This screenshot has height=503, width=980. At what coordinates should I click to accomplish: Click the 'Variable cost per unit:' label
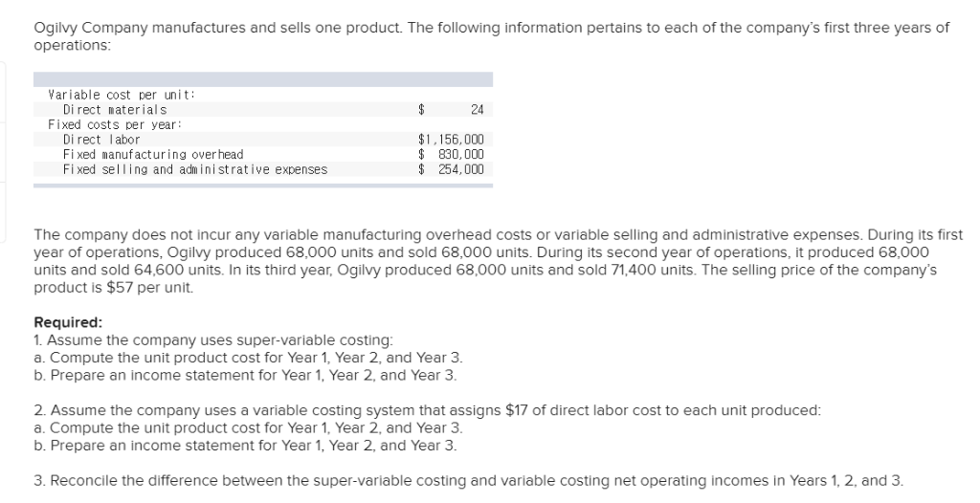[x=122, y=95]
